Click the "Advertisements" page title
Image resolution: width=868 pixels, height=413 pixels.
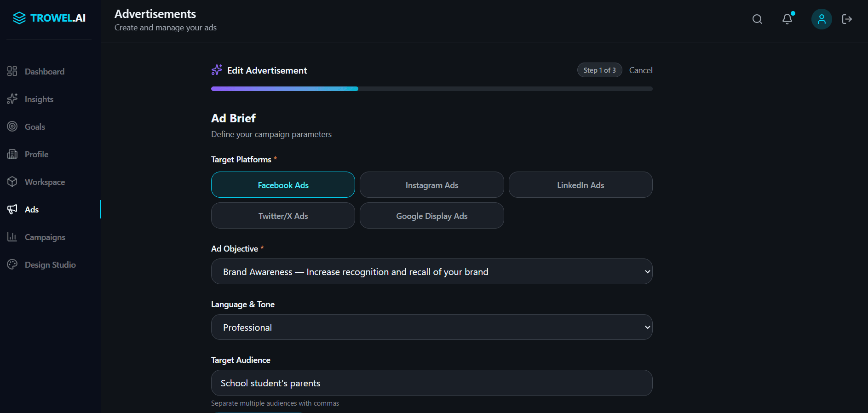[x=155, y=14]
